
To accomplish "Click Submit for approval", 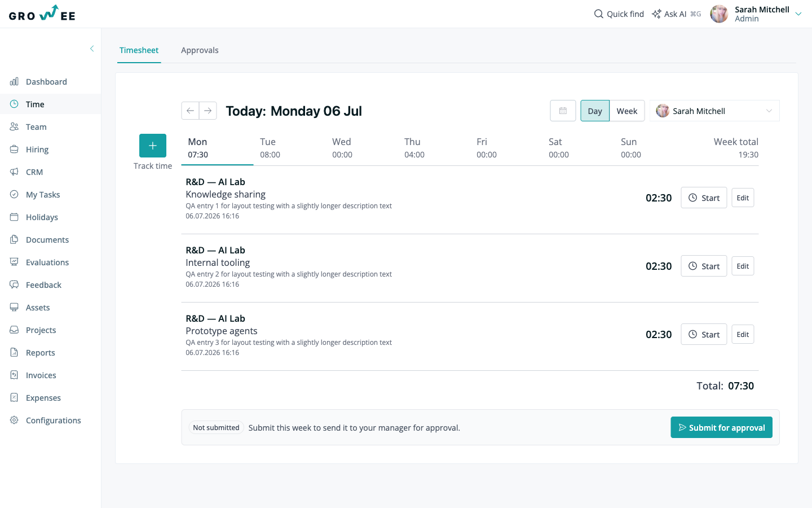I will click(721, 427).
